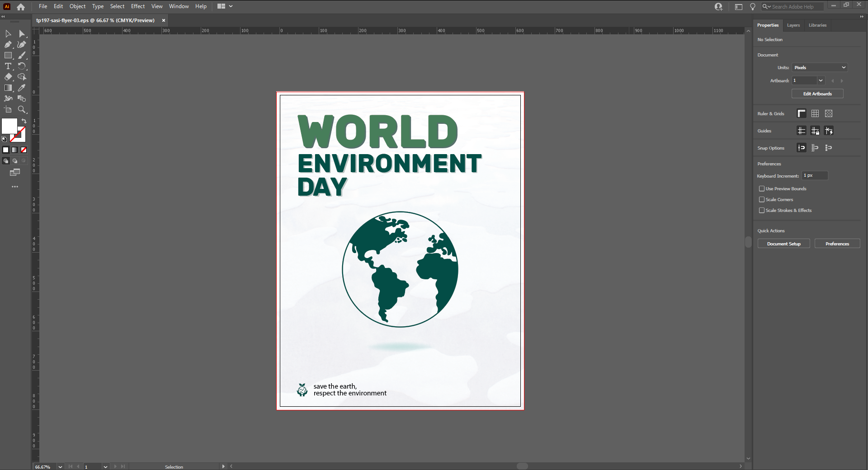Toggle Show Grid button

coord(815,113)
